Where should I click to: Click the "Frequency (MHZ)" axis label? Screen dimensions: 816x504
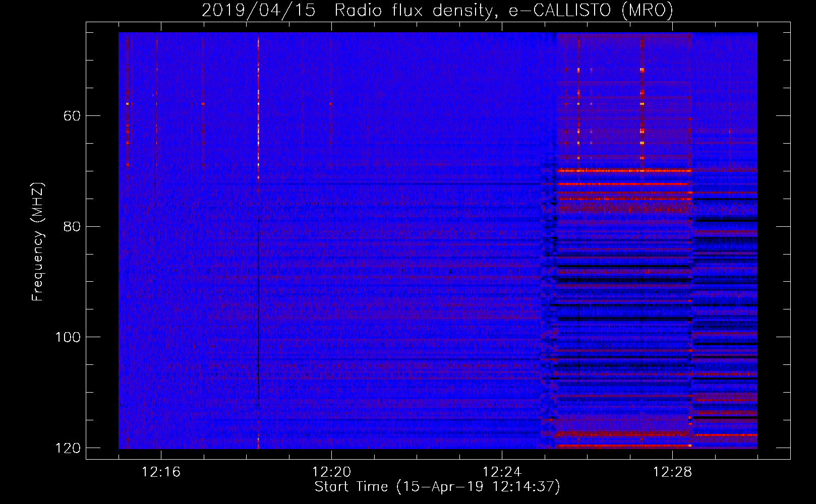[x=38, y=241]
